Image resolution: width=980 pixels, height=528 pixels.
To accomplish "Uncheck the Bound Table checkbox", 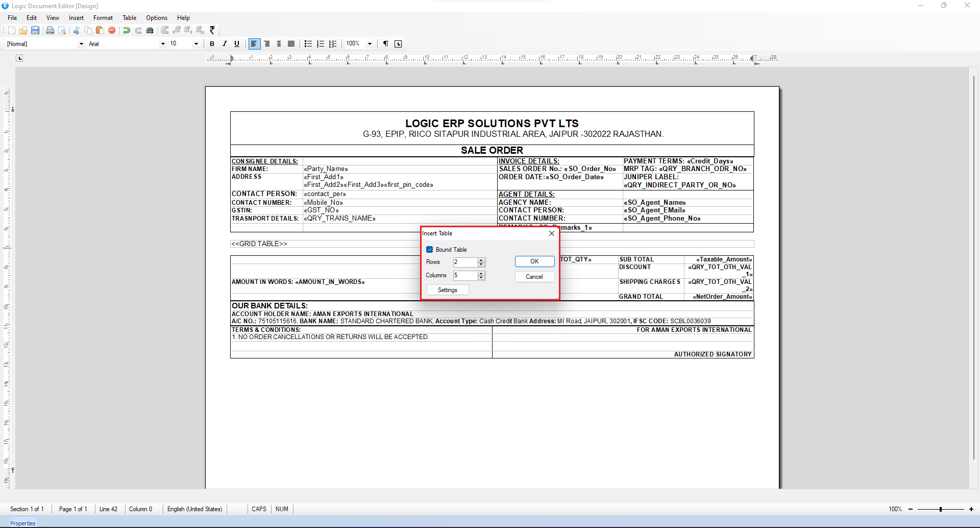I will pyautogui.click(x=429, y=250).
